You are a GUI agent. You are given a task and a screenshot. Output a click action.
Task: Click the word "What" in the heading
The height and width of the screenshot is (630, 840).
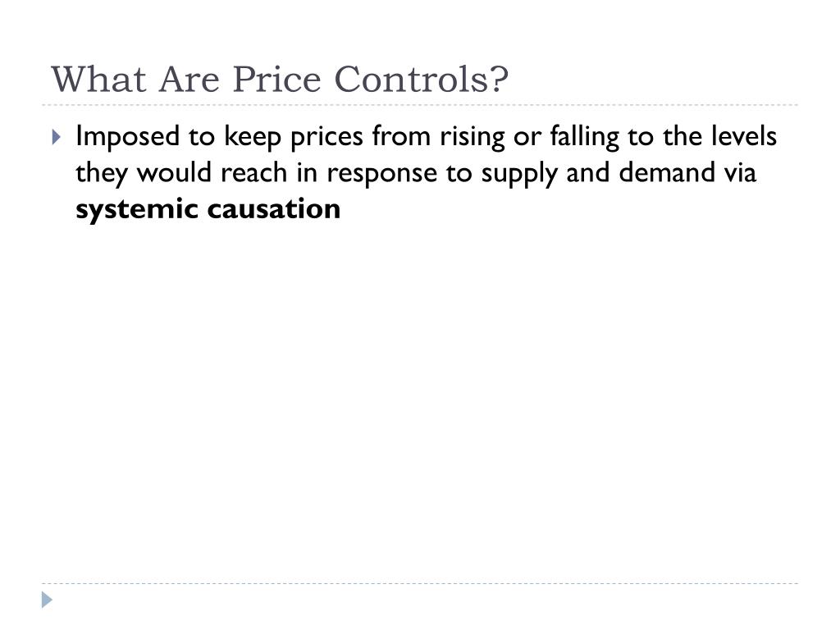(x=98, y=80)
